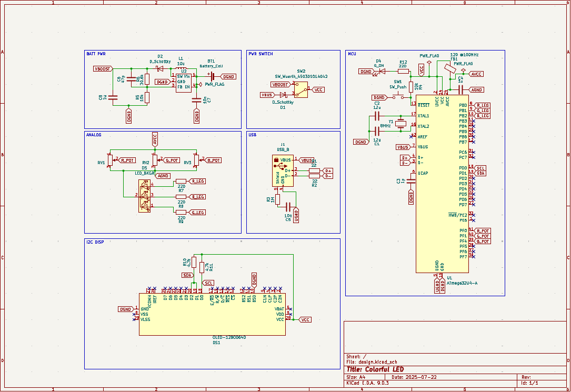Click the AGND label beside C4

(476, 89)
